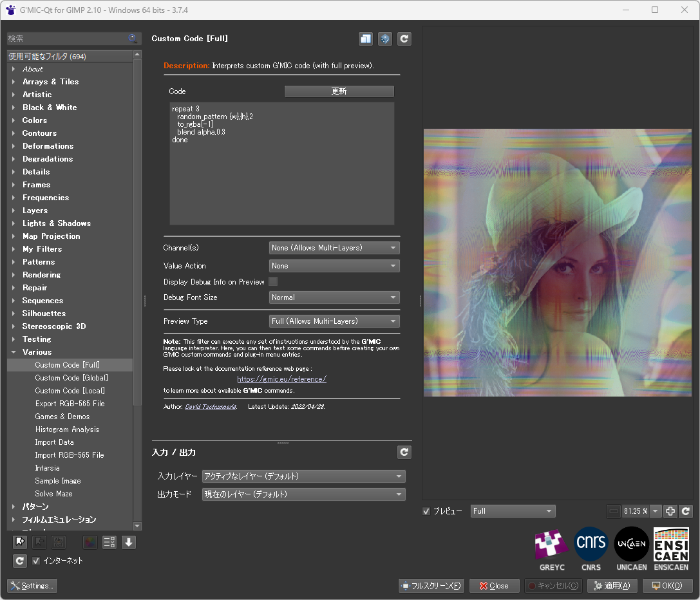The image size is (700, 600).
Task: Click the filter selection mode checklist icon
Action: (109, 542)
